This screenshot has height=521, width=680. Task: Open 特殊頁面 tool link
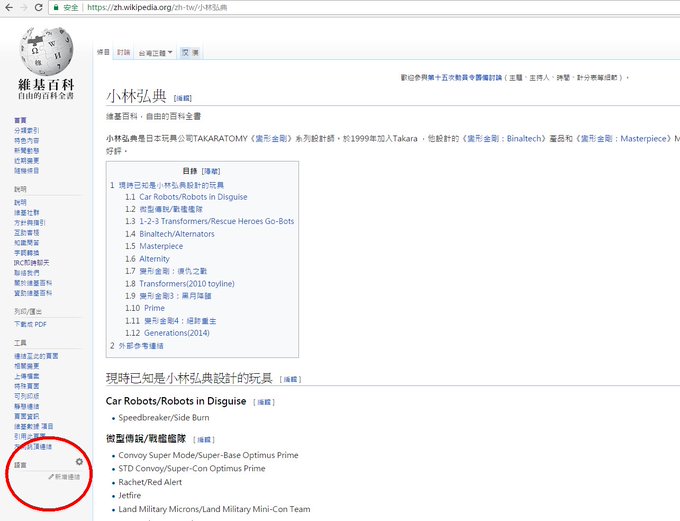pos(26,386)
